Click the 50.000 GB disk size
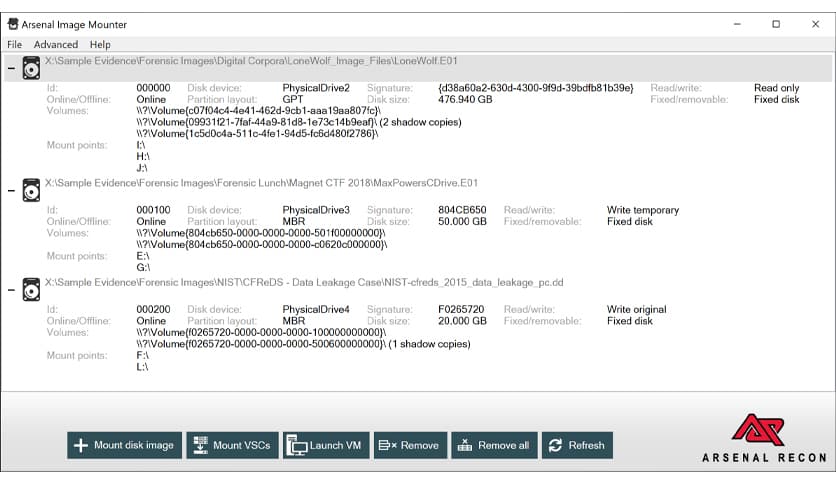 (x=462, y=221)
